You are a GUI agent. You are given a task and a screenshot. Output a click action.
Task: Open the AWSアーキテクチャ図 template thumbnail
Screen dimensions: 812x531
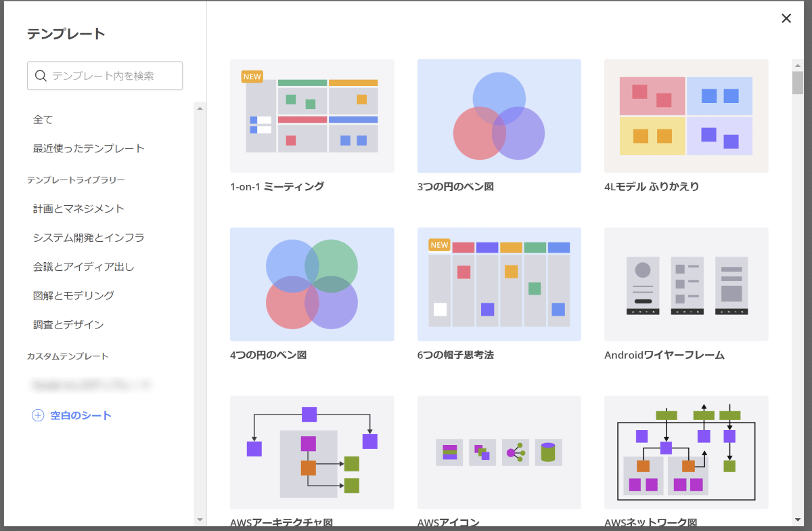312,452
